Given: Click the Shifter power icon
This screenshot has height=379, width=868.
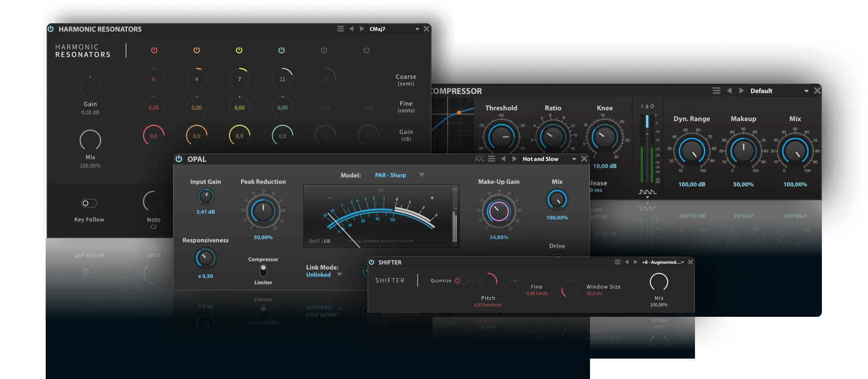Looking at the screenshot, I should [x=372, y=262].
